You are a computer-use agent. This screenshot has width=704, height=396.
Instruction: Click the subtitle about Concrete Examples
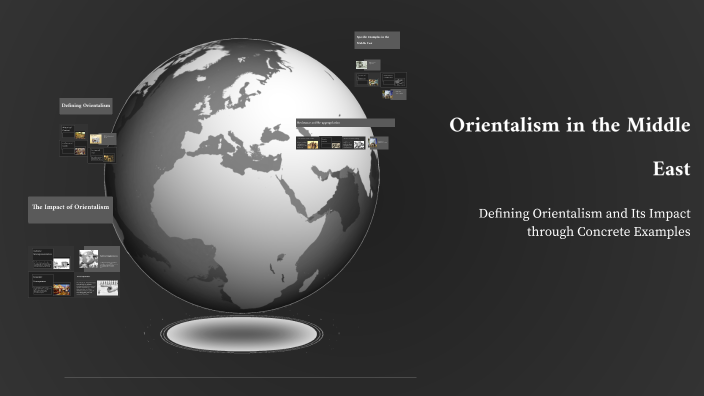[584, 222]
